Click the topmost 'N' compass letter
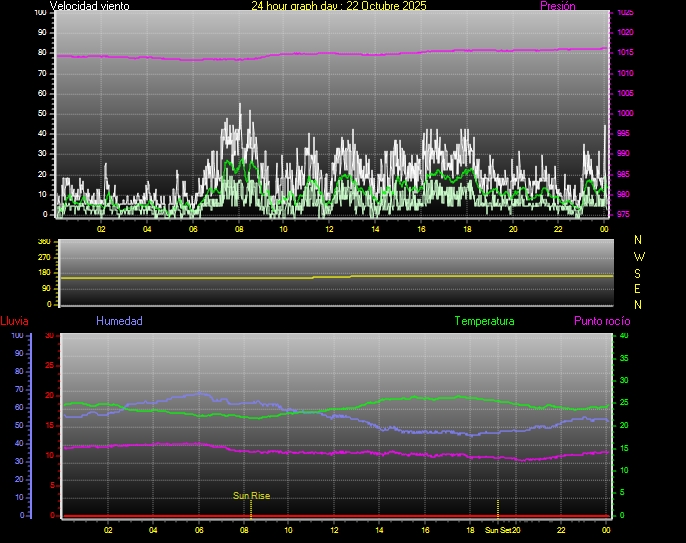The height and width of the screenshot is (543, 686). [x=639, y=240]
